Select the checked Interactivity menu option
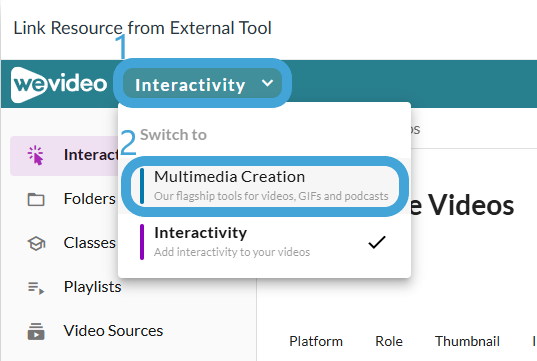The image size is (537, 361). (x=264, y=242)
